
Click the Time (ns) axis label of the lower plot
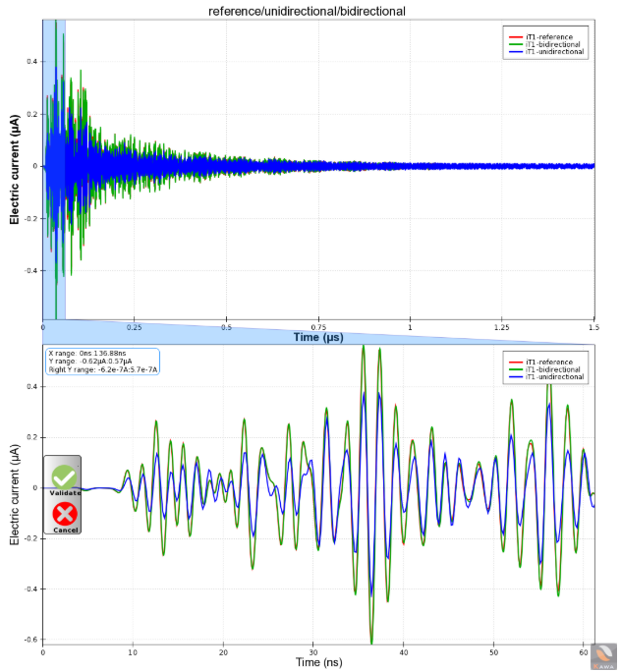click(x=320, y=663)
